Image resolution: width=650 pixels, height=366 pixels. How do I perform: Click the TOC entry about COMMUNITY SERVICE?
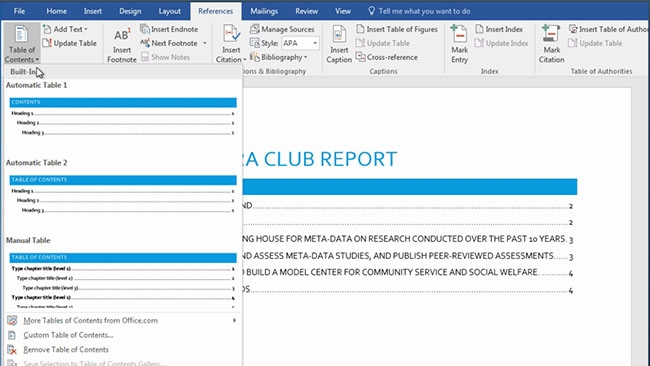pos(408,273)
